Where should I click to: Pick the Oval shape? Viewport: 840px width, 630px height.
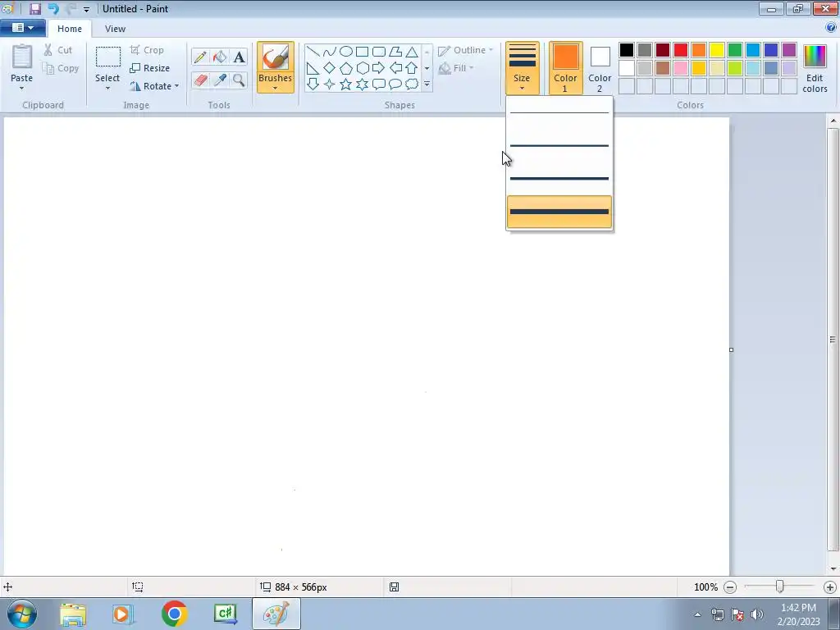tap(346, 52)
